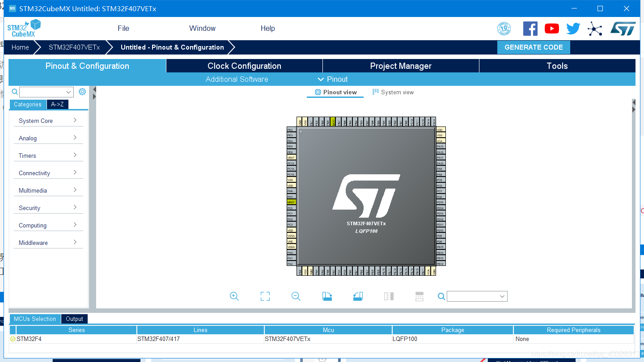Switch to System view
This screenshot has height=362, width=644.
393,92
